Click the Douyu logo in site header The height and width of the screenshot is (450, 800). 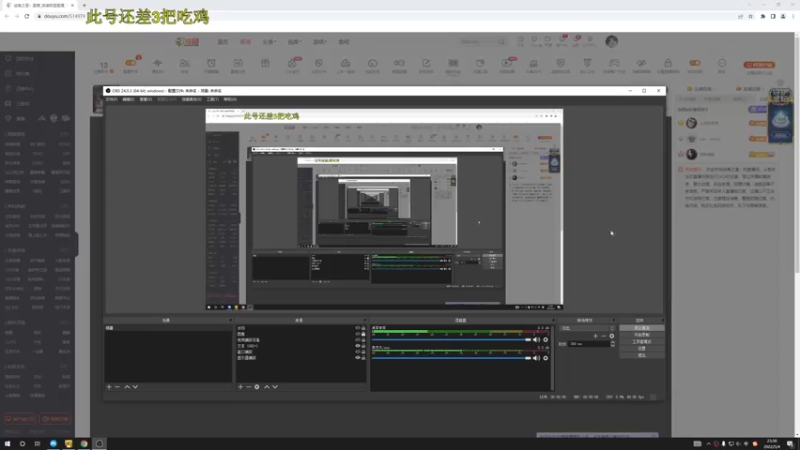click(x=187, y=42)
